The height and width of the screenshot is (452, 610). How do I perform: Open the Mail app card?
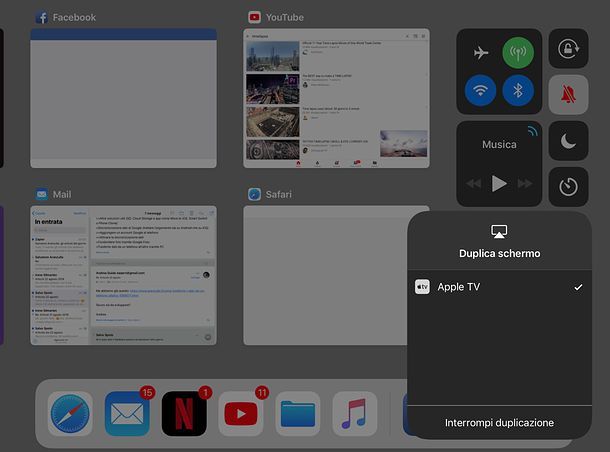click(124, 275)
